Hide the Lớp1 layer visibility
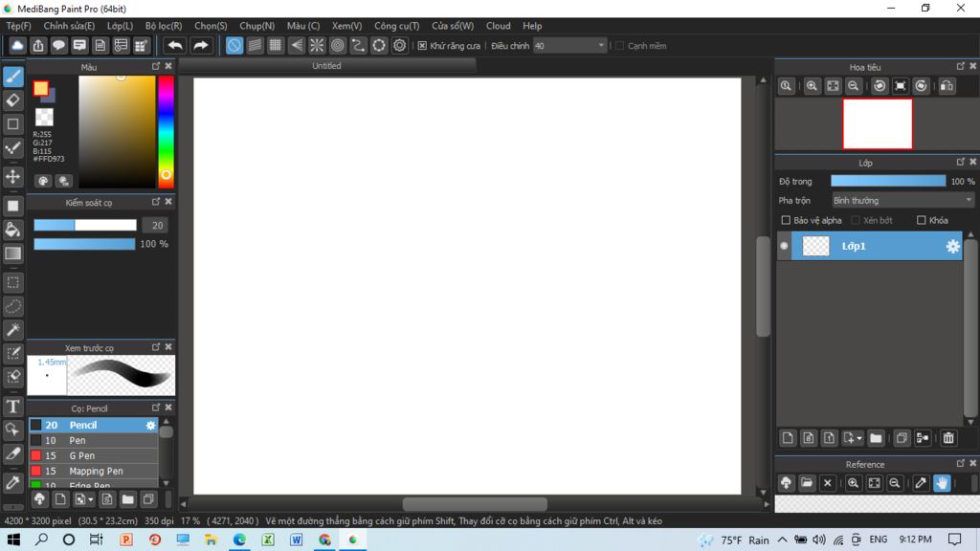980x551 pixels. click(x=784, y=246)
